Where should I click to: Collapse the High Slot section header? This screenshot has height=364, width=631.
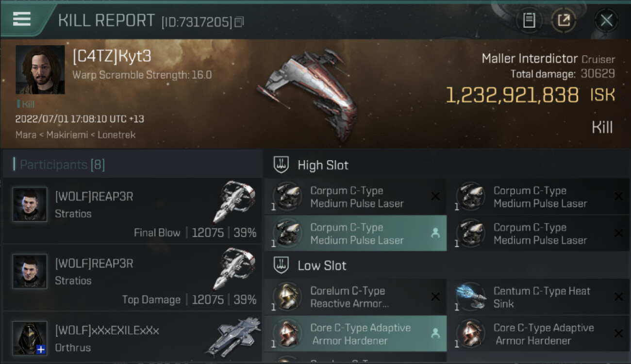[x=447, y=165]
